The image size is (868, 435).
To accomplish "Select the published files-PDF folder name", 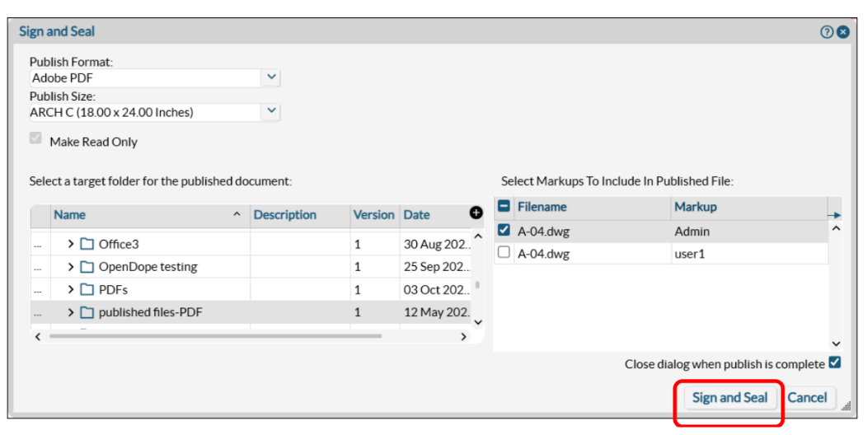I will 151,312.
